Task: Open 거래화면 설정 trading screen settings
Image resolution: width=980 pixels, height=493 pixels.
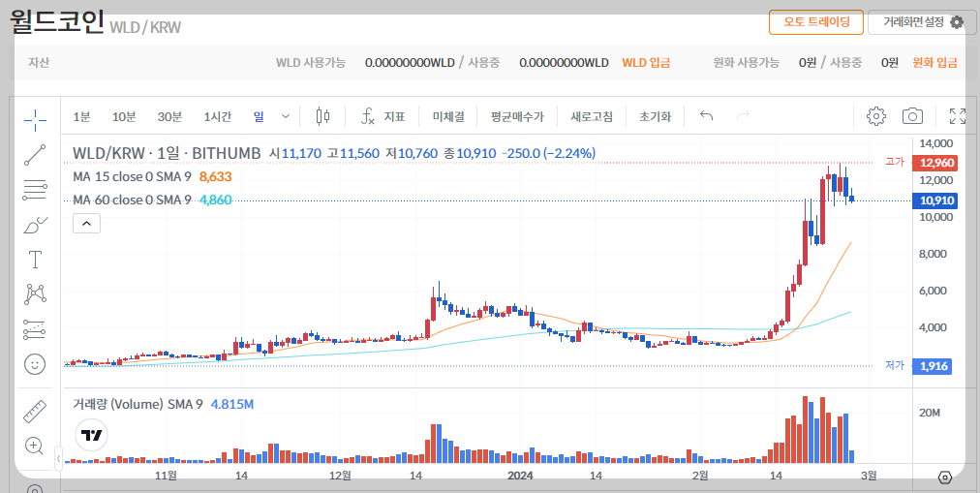Action: tap(923, 22)
